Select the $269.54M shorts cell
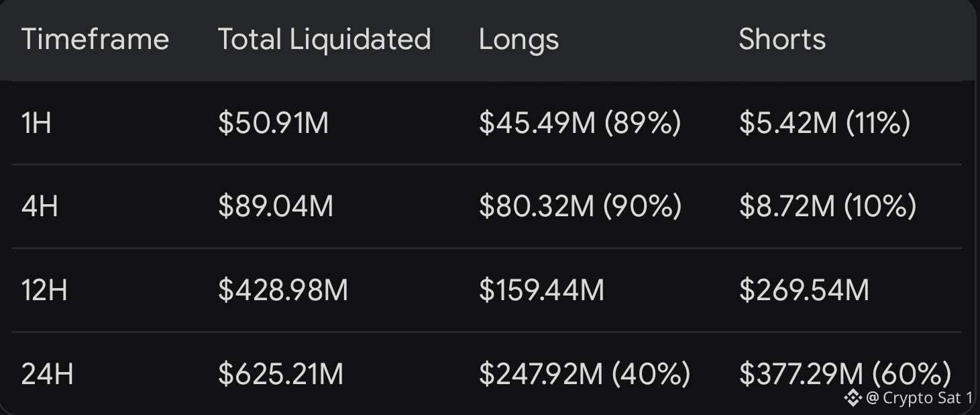The width and height of the screenshot is (980, 415). pos(804,291)
